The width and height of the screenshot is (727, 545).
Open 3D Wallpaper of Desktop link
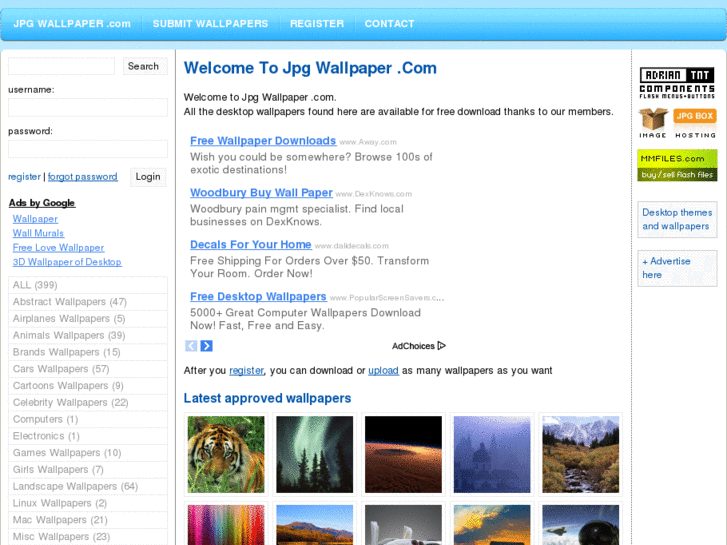pyautogui.click(x=67, y=262)
